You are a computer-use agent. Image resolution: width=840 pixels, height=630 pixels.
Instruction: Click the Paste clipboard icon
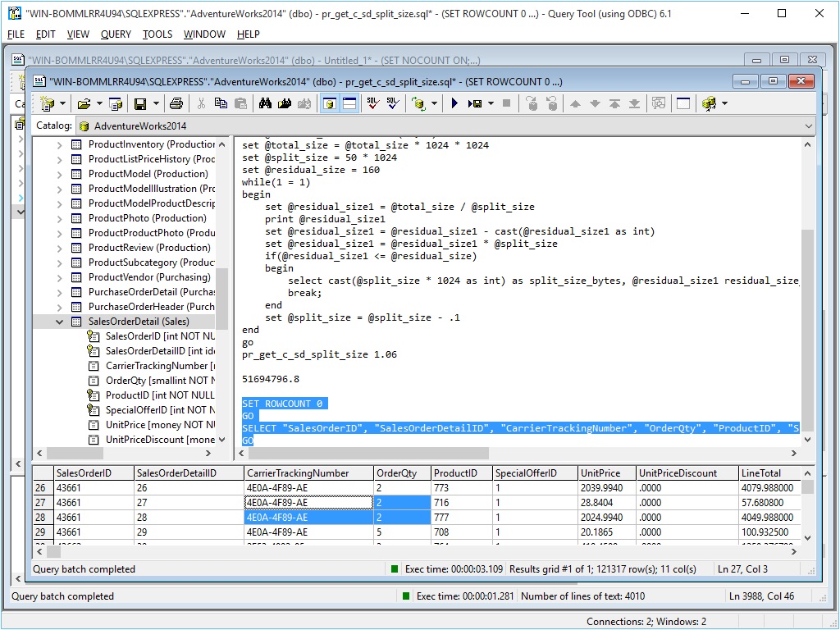point(240,103)
